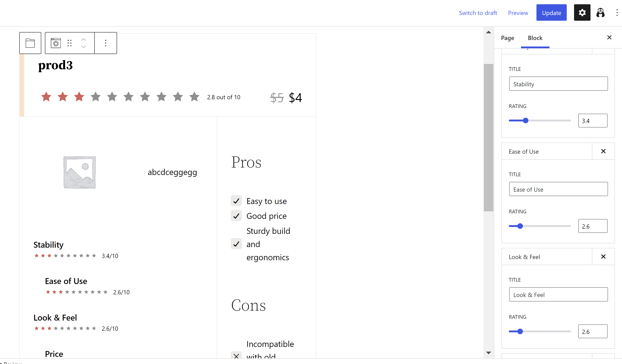Click the 'Switch to draft' link
This screenshot has width=622, height=364.
click(x=478, y=13)
